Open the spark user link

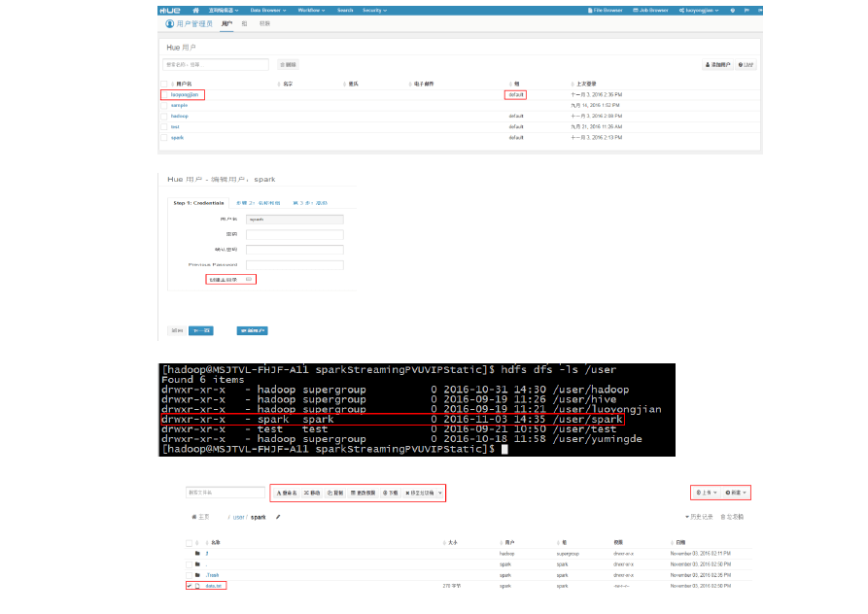(177, 138)
